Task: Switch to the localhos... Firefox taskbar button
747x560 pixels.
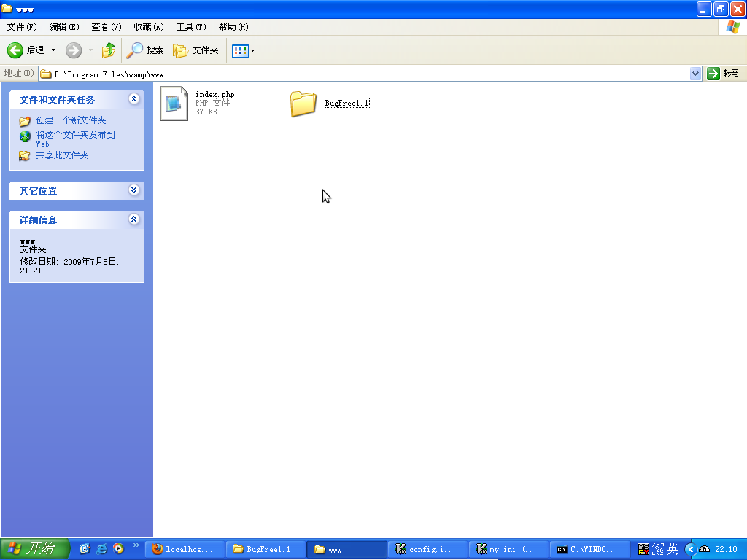Action: [185, 549]
